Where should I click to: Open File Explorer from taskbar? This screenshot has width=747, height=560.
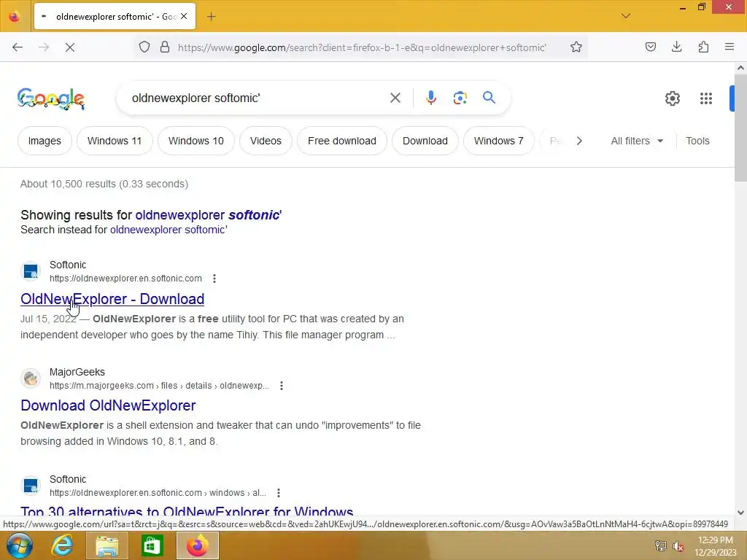pyautogui.click(x=107, y=545)
